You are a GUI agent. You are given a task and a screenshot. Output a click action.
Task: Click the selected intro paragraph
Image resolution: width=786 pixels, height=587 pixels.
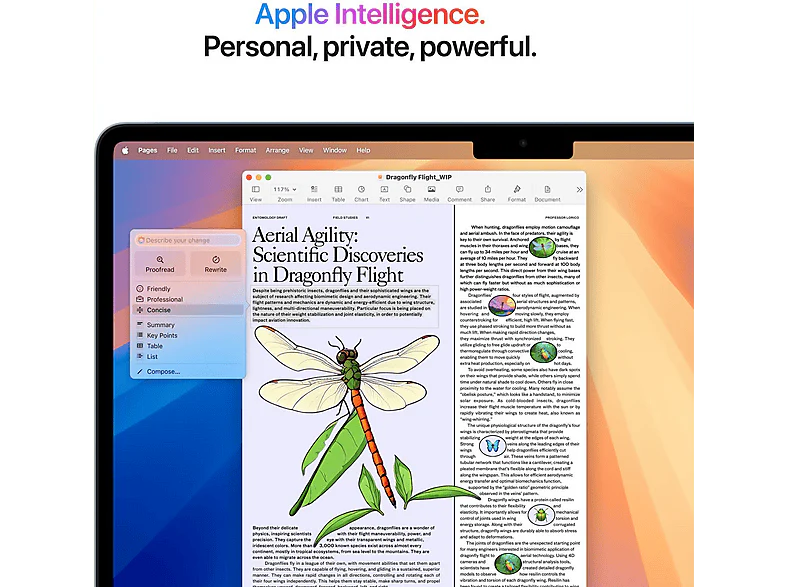[x=344, y=305]
